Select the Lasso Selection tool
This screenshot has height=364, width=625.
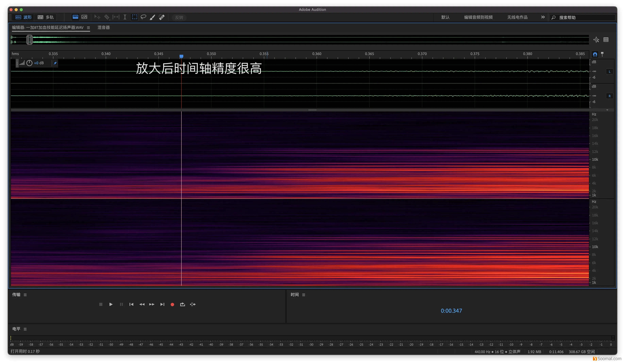[143, 17]
